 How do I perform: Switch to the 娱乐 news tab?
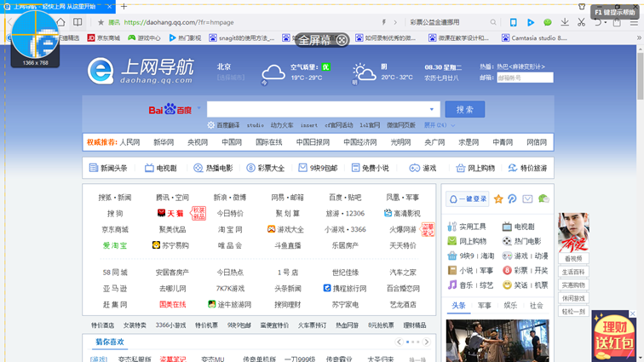pos(509,305)
